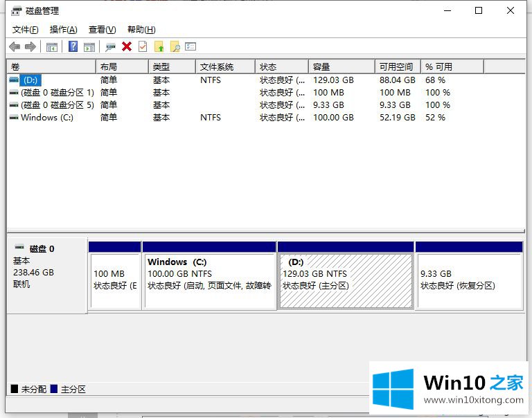This screenshot has width=532, height=418.
Task: Open the 文件(F) menu
Action: pyautogui.click(x=26, y=30)
